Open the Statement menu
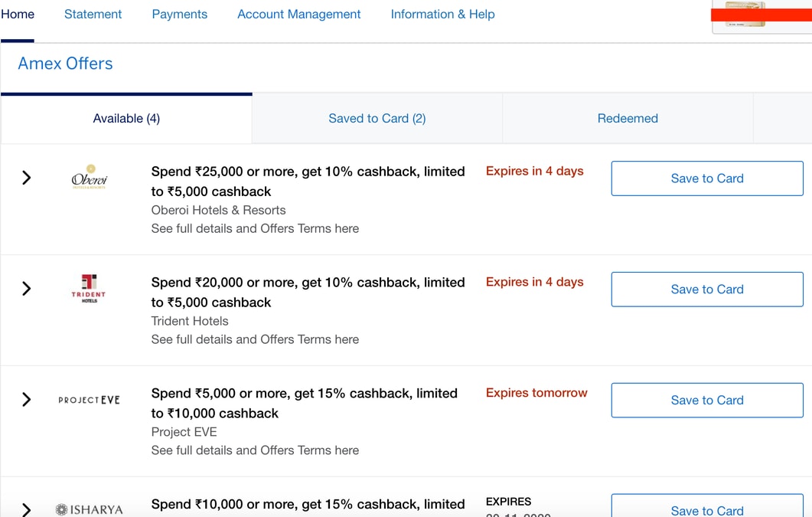 pyautogui.click(x=93, y=14)
